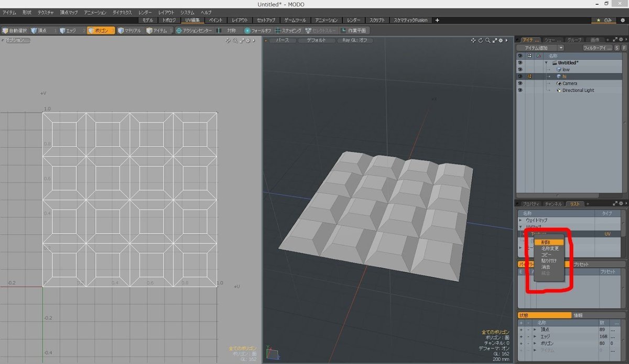
Task: Open アクションセンター action center options
Action: point(193,30)
